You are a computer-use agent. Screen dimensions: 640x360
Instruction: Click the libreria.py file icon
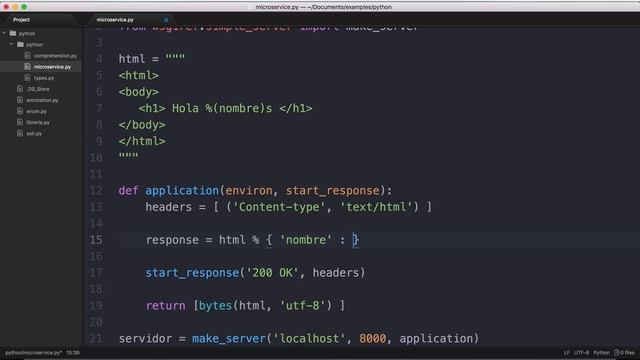pyautogui.click(x=20, y=122)
